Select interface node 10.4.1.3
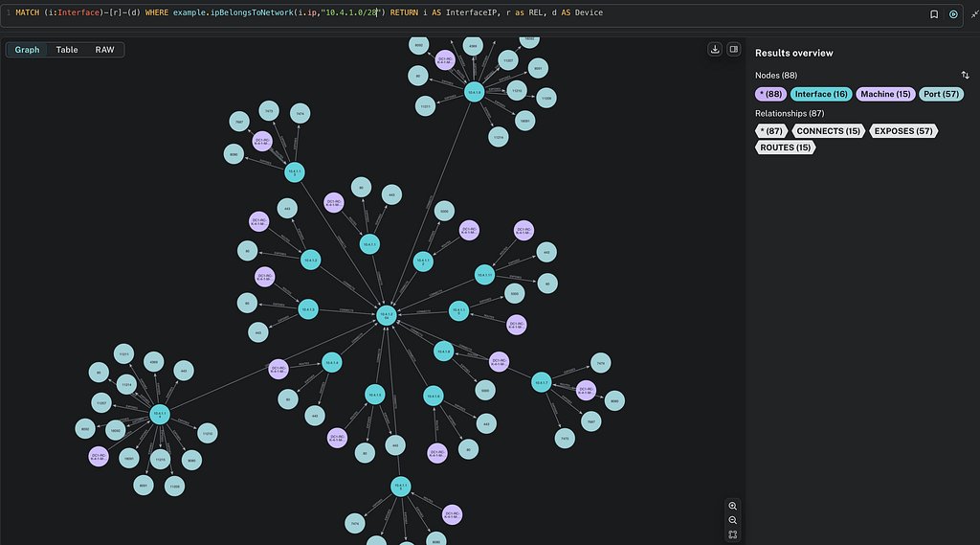 click(x=307, y=309)
